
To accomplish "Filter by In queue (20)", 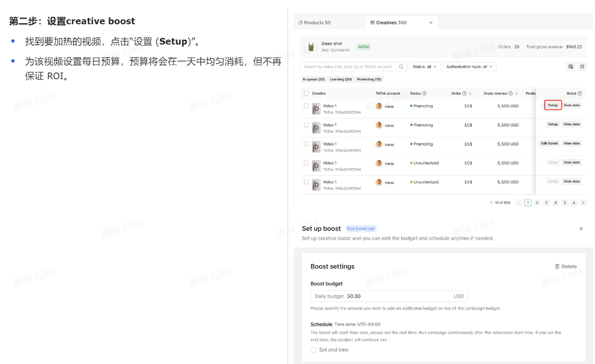I will point(314,79).
